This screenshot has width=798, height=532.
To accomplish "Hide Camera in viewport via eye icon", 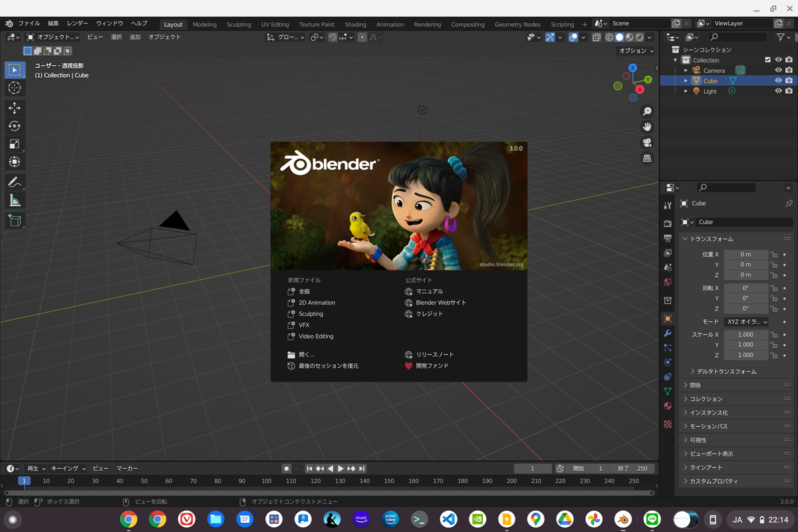I will point(778,70).
